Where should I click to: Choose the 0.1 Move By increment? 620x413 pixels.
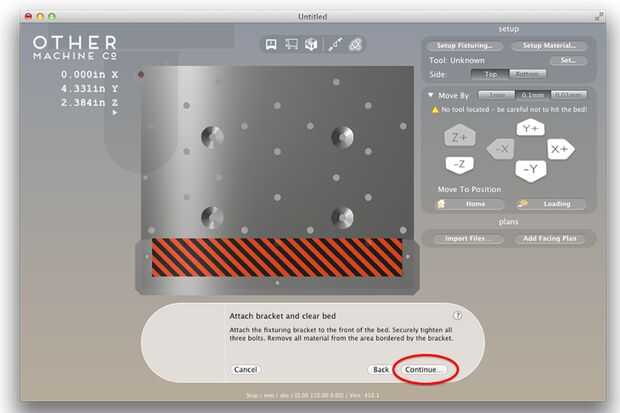point(533,95)
